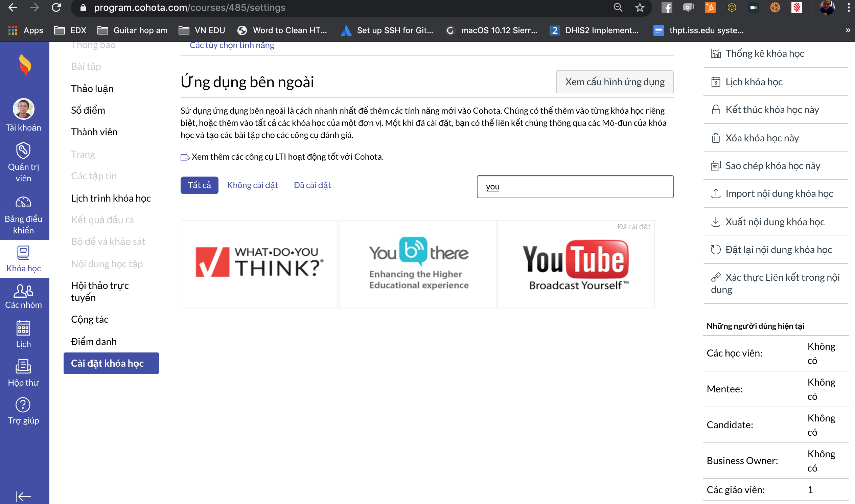Open Trợ giúp help icon
The image size is (855, 504).
(x=23, y=411)
